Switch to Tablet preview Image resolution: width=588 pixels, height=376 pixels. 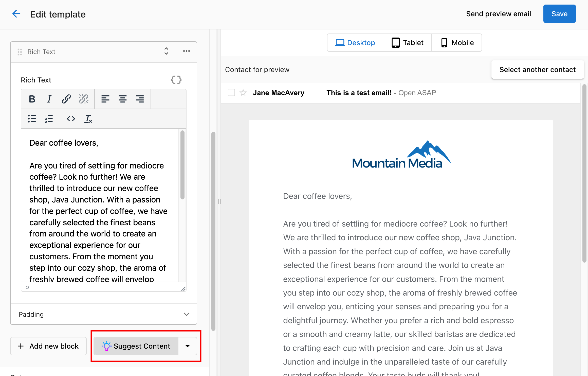pos(407,43)
